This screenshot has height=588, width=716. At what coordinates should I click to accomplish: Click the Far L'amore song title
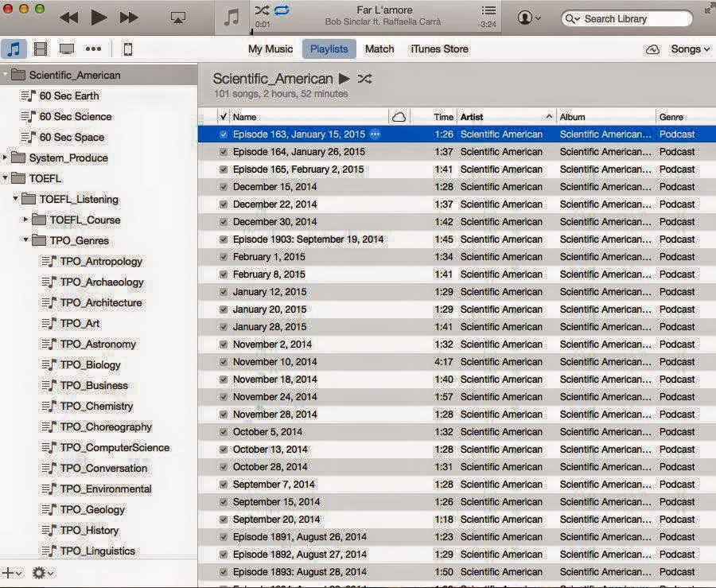point(384,10)
